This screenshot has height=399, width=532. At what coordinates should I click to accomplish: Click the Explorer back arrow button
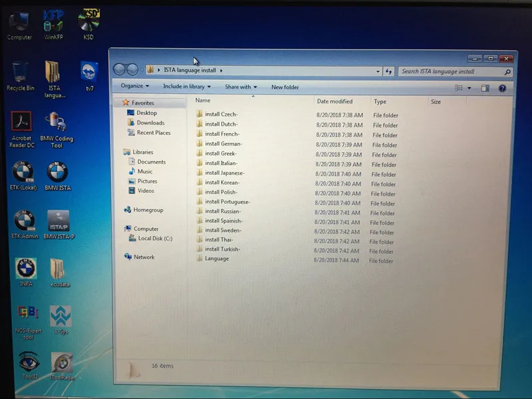[120, 70]
